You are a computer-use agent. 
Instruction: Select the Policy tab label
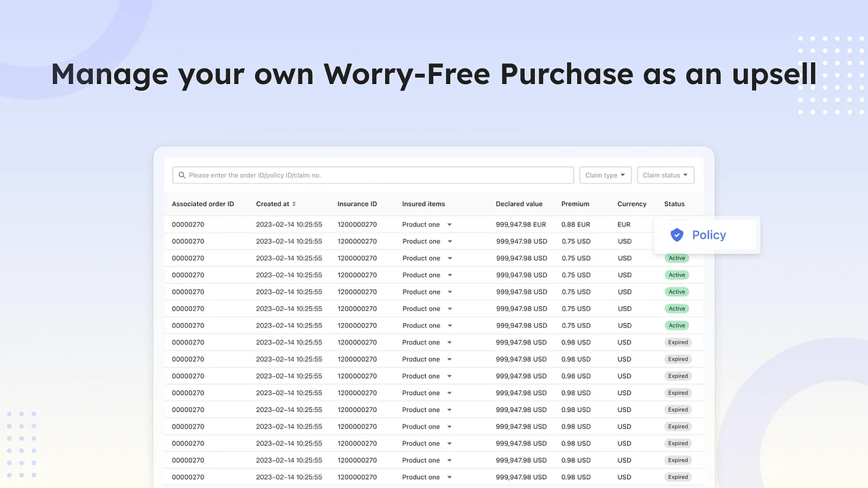click(709, 235)
